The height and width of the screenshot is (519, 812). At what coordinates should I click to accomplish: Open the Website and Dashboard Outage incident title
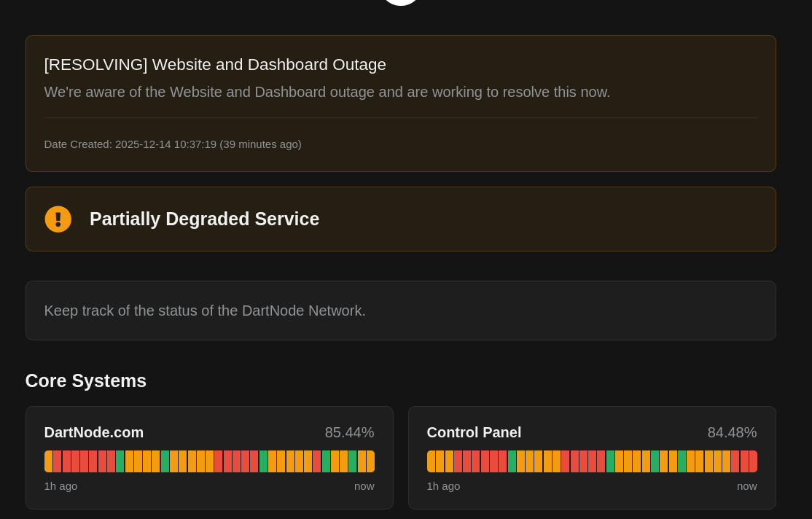coord(215,65)
